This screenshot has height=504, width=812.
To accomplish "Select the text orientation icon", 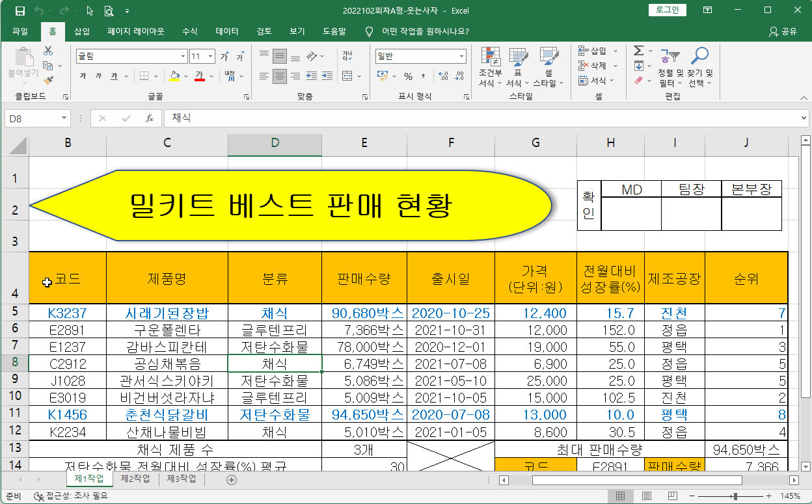I will [312, 57].
